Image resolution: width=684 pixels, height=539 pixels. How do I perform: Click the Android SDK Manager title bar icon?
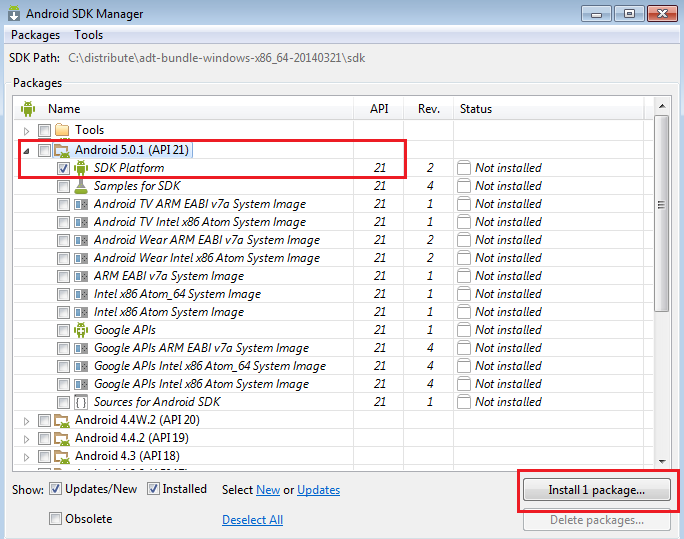14,14
